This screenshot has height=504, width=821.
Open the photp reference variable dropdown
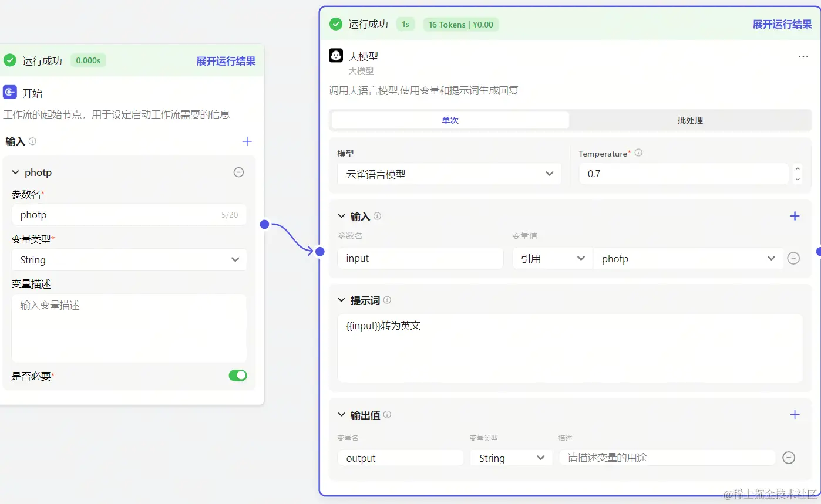[x=688, y=259]
